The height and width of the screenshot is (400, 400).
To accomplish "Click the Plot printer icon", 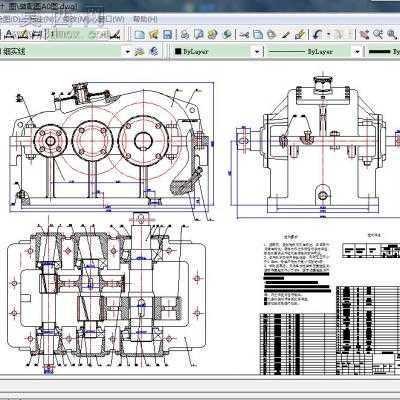I will [185, 34].
